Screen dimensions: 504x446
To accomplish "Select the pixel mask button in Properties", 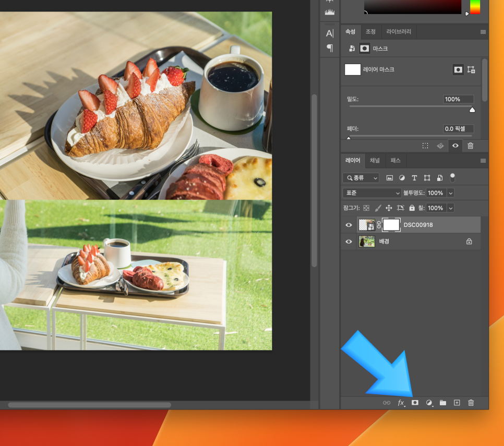I will point(458,69).
